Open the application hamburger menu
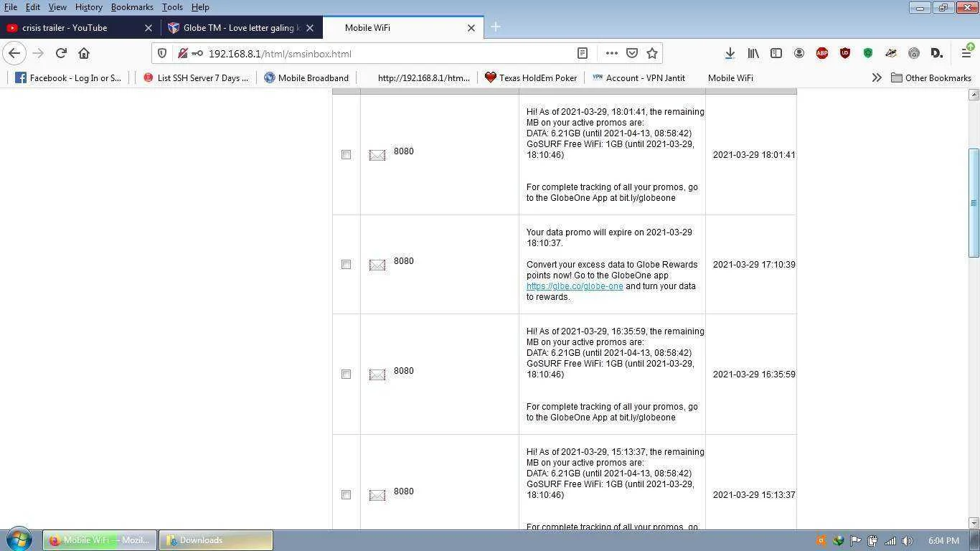 point(966,53)
